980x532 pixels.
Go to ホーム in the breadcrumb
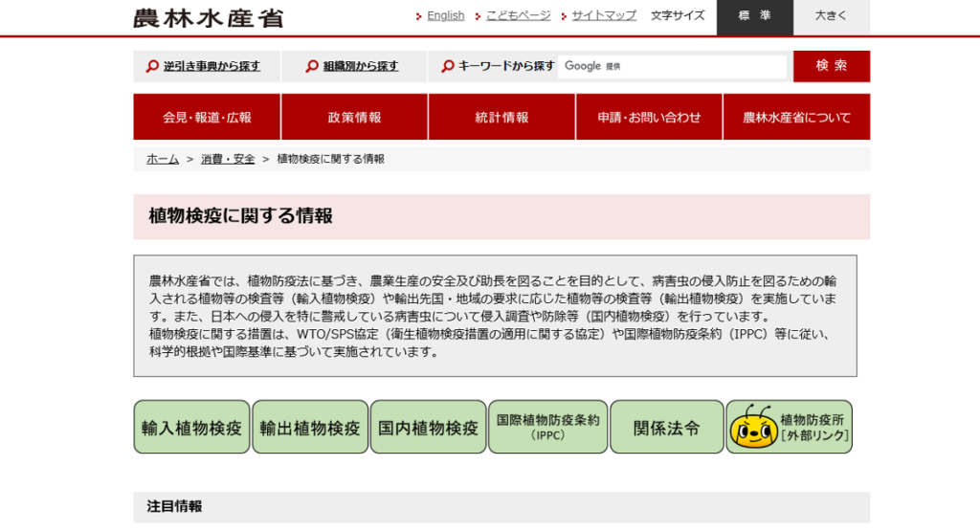point(163,159)
